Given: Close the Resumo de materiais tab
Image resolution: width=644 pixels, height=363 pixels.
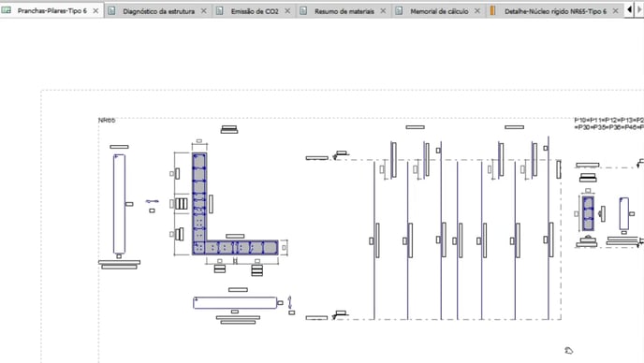Looking at the screenshot, I should pos(383,11).
